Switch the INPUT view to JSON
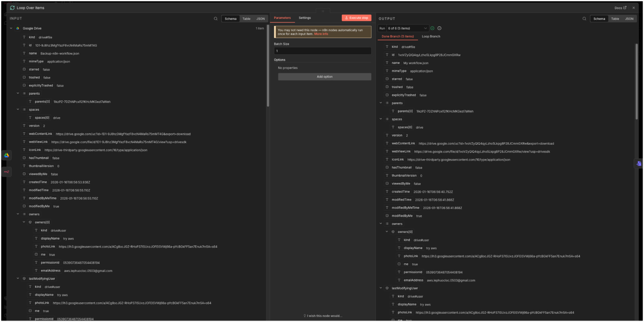This screenshot has height=322, width=644. [260, 19]
